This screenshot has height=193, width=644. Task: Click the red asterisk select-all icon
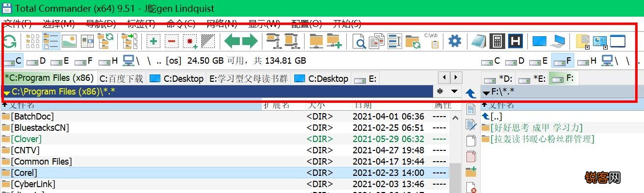click(x=190, y=41)
